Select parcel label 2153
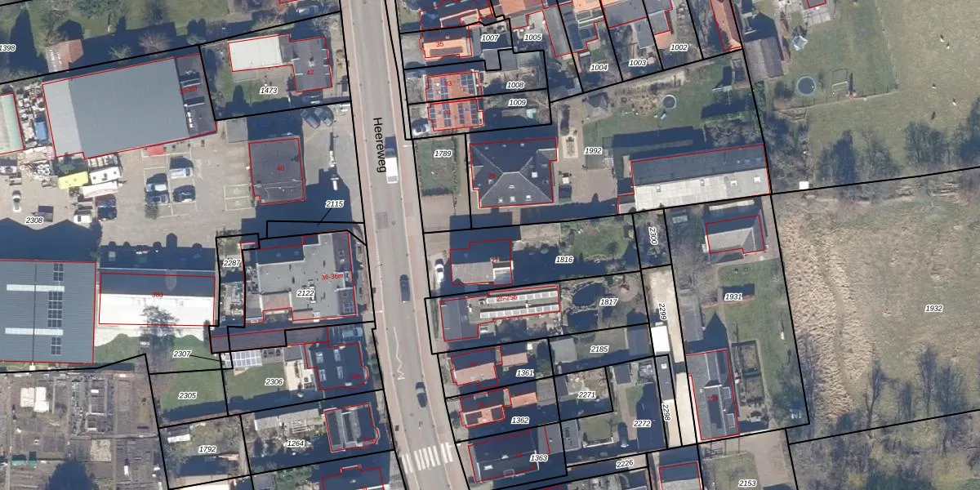This screenshot has width=980, height=490. (x=747, y=483)
